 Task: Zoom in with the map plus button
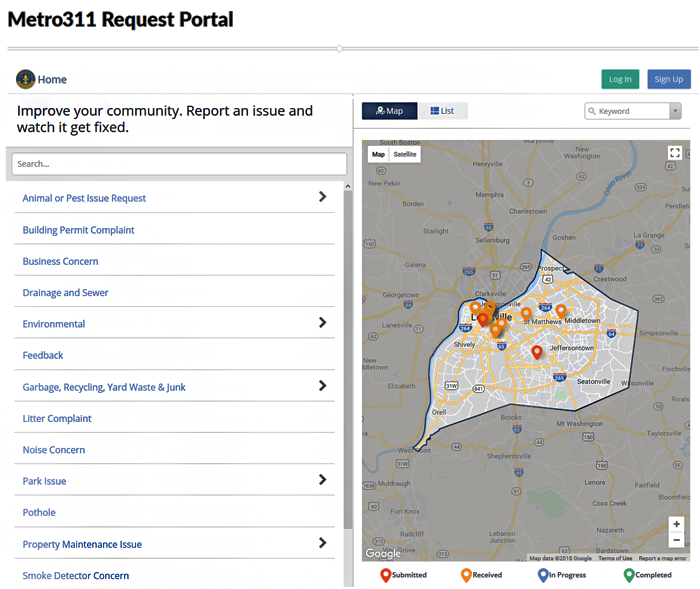[676, 524]
